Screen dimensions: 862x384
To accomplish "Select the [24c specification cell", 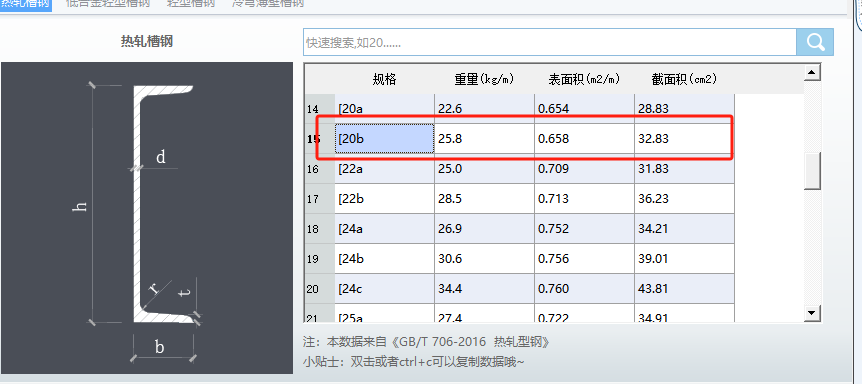I will 384,288.
